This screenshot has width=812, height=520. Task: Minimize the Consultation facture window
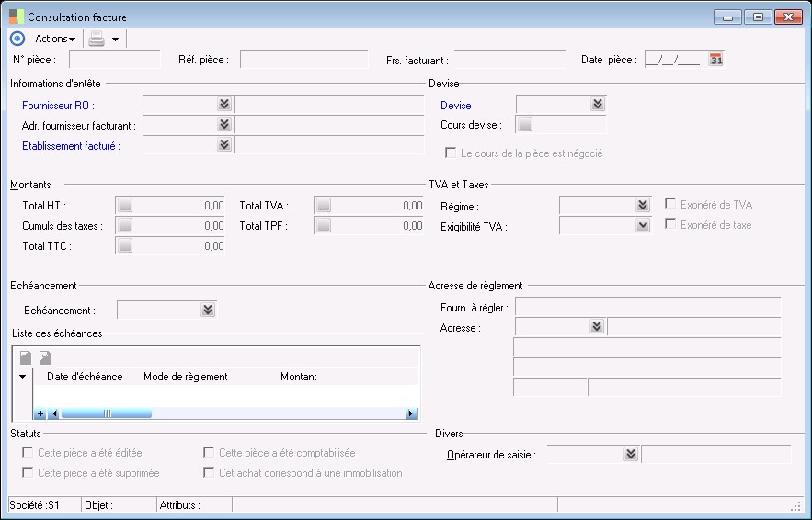727,17
